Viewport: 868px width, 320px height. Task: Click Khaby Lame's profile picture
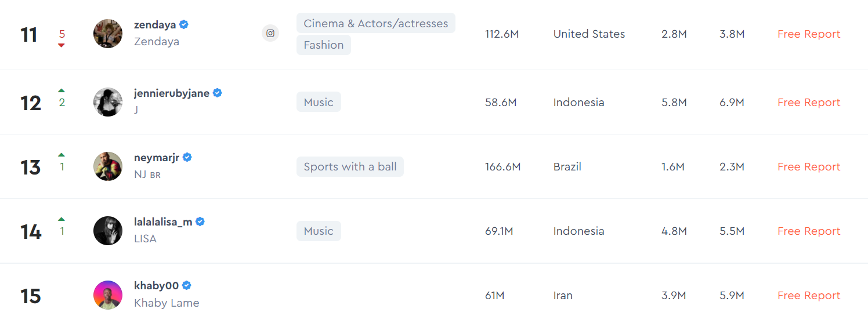108,295
